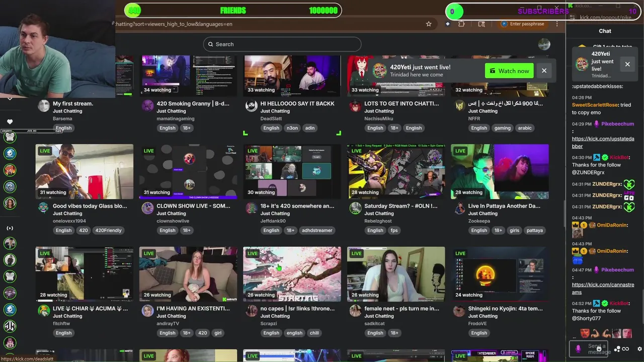Click the recommended live icon in sidebar

point(10,228)
